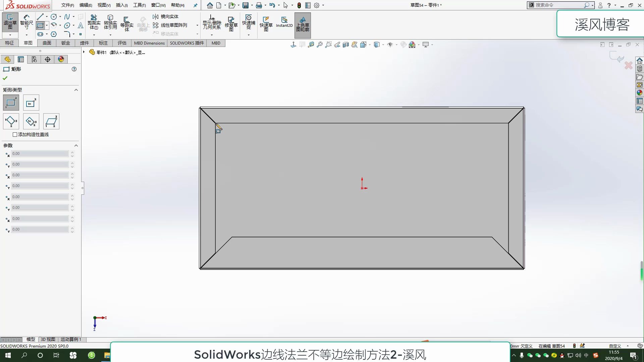Open the 线性草图阵列 Linear Sketch Pattern tool
The height and width of the screenshot is (362, 644).
(x=173, y=25)
